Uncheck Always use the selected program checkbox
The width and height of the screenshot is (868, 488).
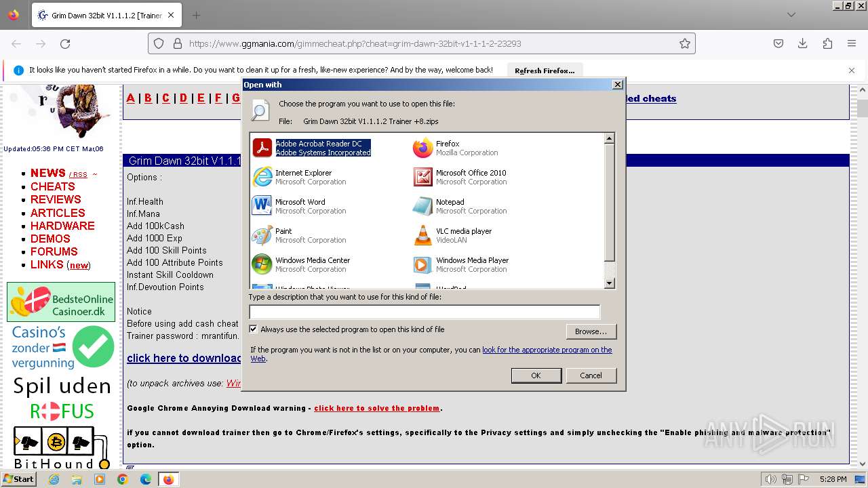(x=254, y=329)
